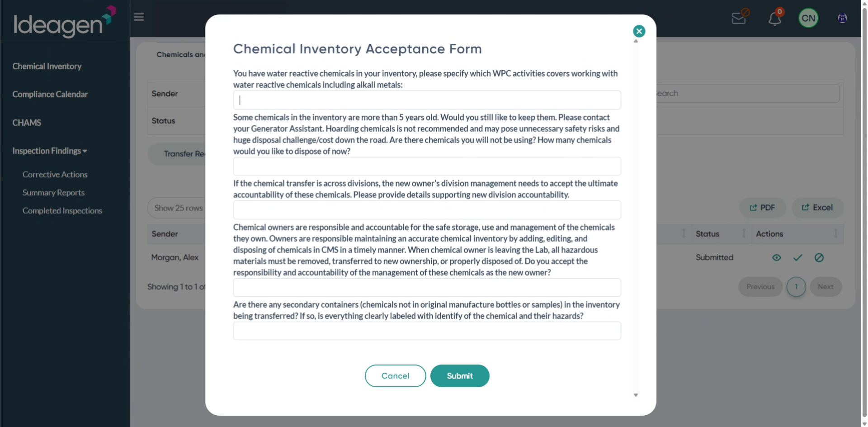The image size is (868, 427).
Task: Select Corrective Actions submenu item
Action: 55,175
